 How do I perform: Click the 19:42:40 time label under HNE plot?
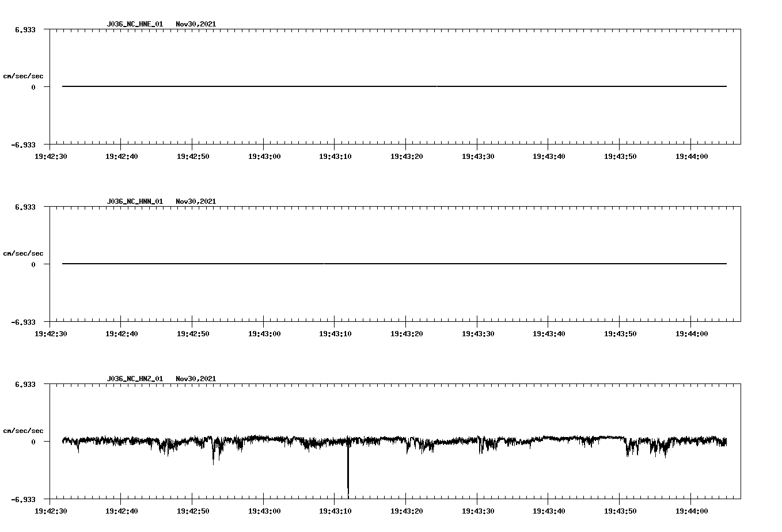tap(122, 156)
